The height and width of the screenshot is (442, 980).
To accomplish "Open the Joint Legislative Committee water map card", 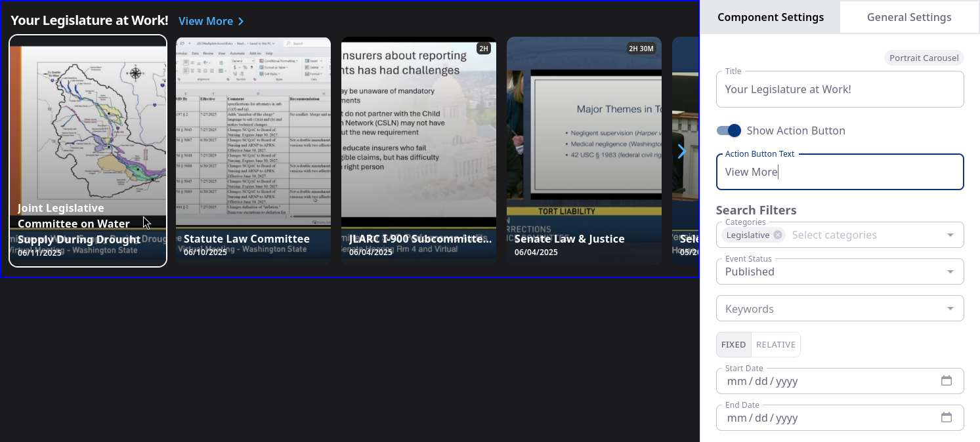I will (88, 151).
